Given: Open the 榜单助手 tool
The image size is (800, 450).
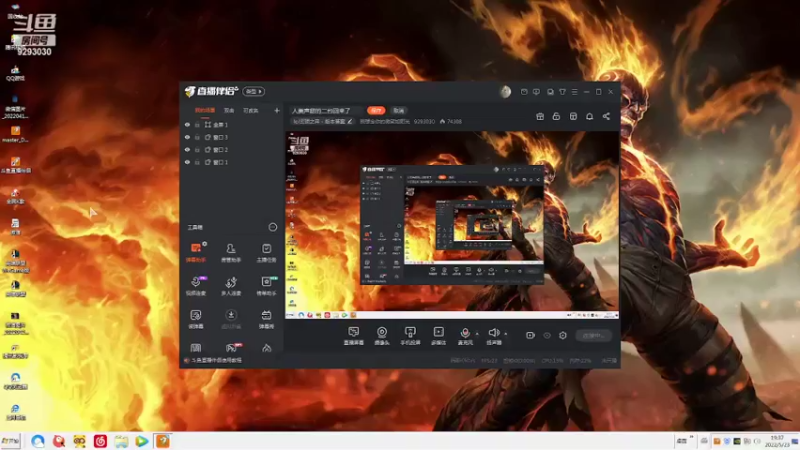Looking at the screenshot, I should (266, 286).
